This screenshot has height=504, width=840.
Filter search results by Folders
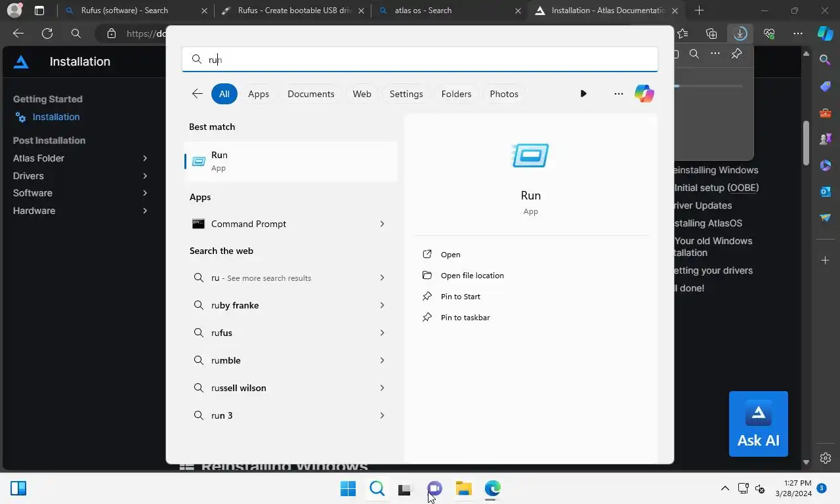[x=456, y=94]
